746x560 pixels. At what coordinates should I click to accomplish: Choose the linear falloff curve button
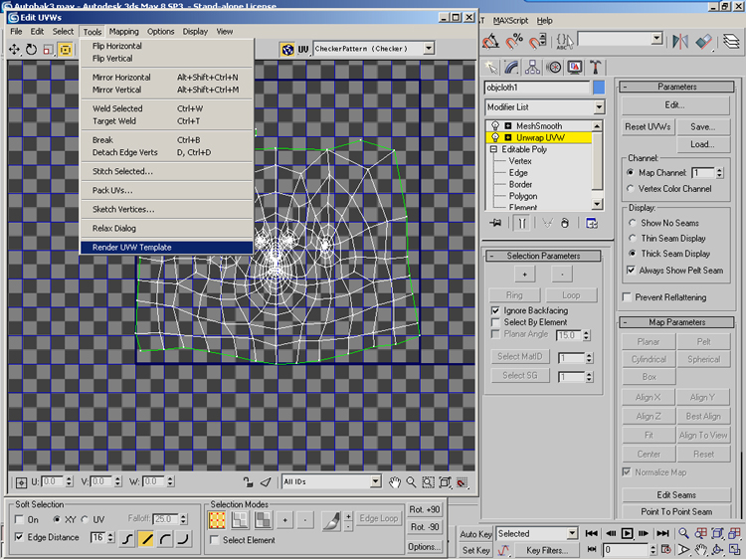(x=146, y=538)
